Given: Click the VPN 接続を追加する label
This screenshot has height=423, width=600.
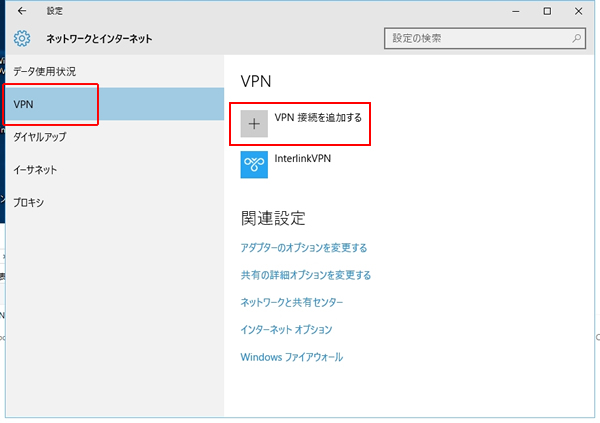Looking at the screenshot, I should pyautogui.click(x=317, y=117).
